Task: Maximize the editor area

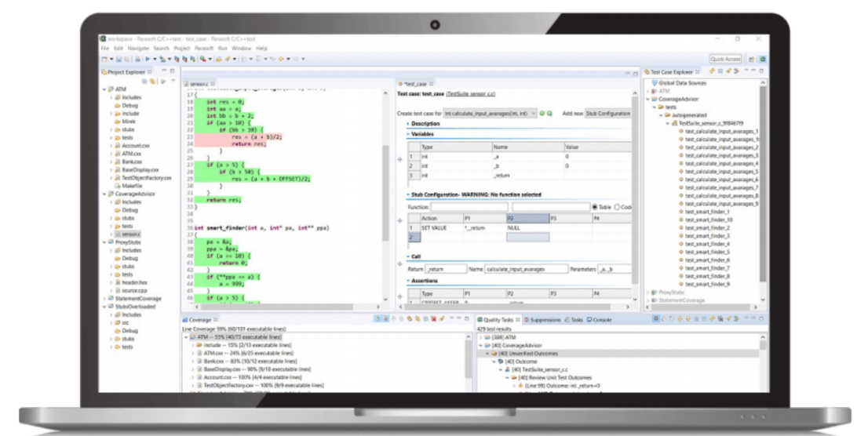Action: click(636, 74)
